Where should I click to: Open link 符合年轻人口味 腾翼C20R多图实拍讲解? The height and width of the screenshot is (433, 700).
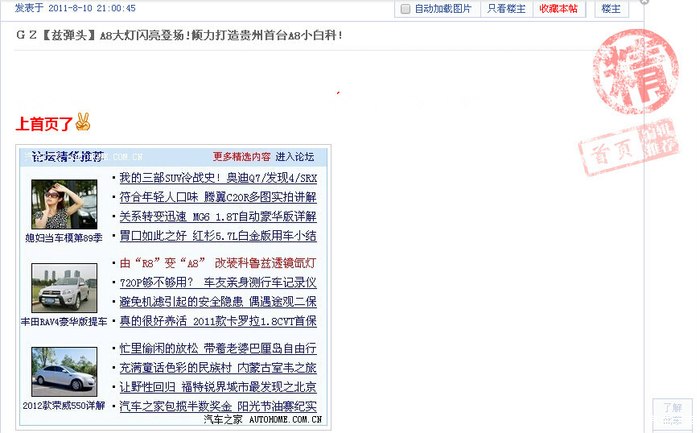(217, 197)
